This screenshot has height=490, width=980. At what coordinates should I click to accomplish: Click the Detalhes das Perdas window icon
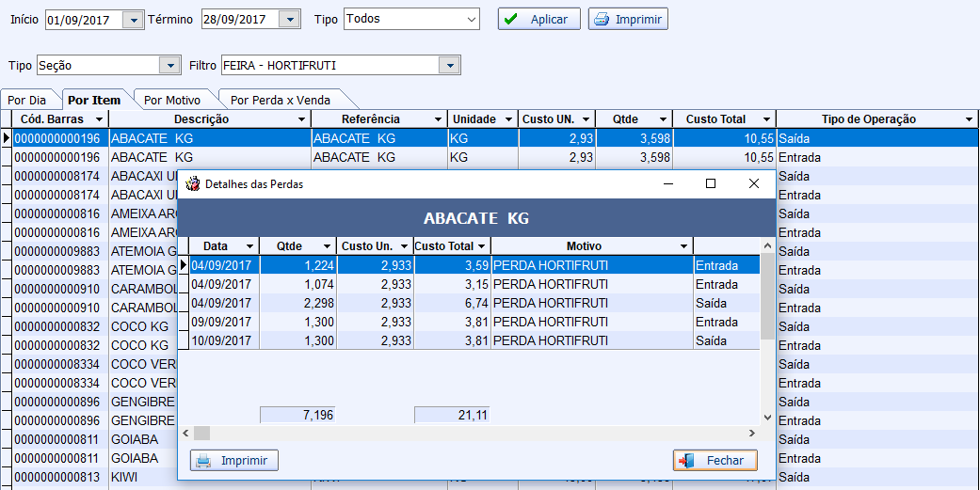click(x=193, y=184)
